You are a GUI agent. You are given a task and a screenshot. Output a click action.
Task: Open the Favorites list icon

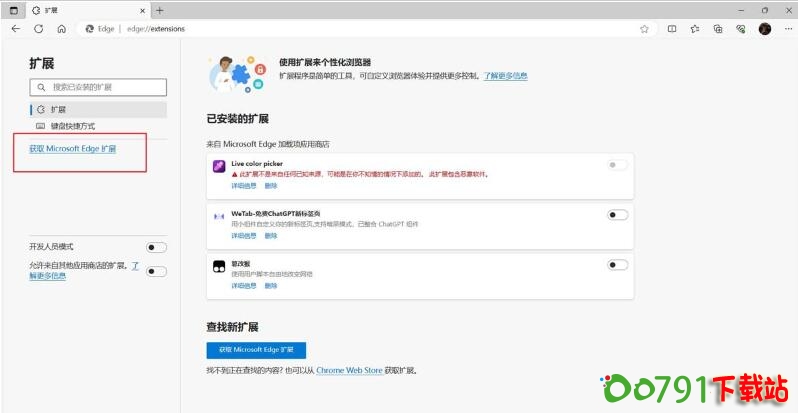[x=695, y=29]
